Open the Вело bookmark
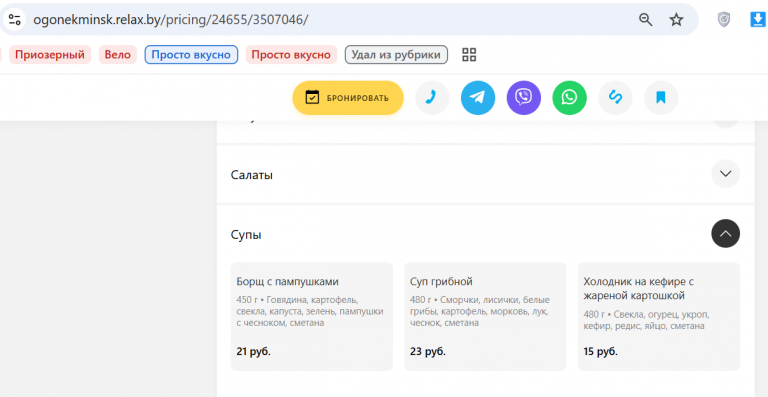This screenshot has height=397, width=768. click(x=118, y=55)
